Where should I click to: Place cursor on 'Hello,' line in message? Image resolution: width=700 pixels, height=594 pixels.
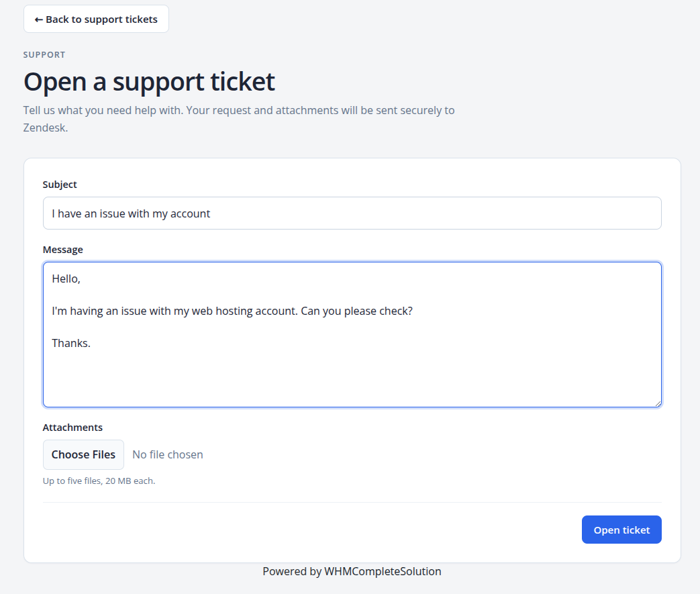coord(66,279)
